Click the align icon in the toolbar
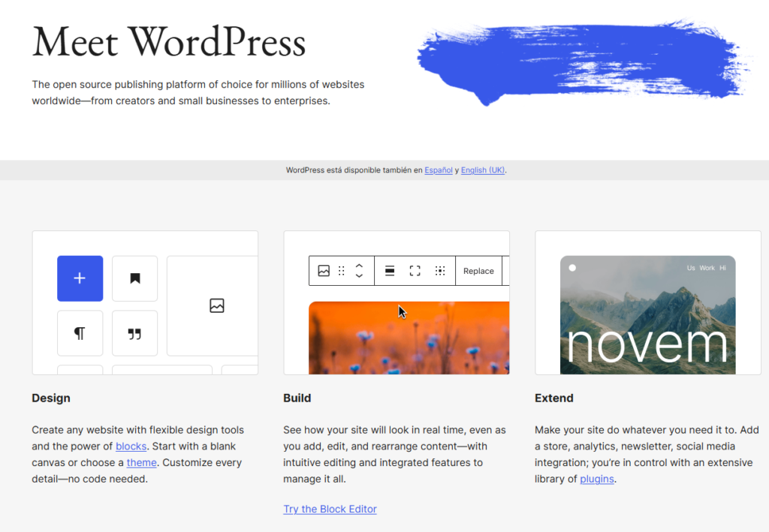769x532 pixels. [390, 271]
